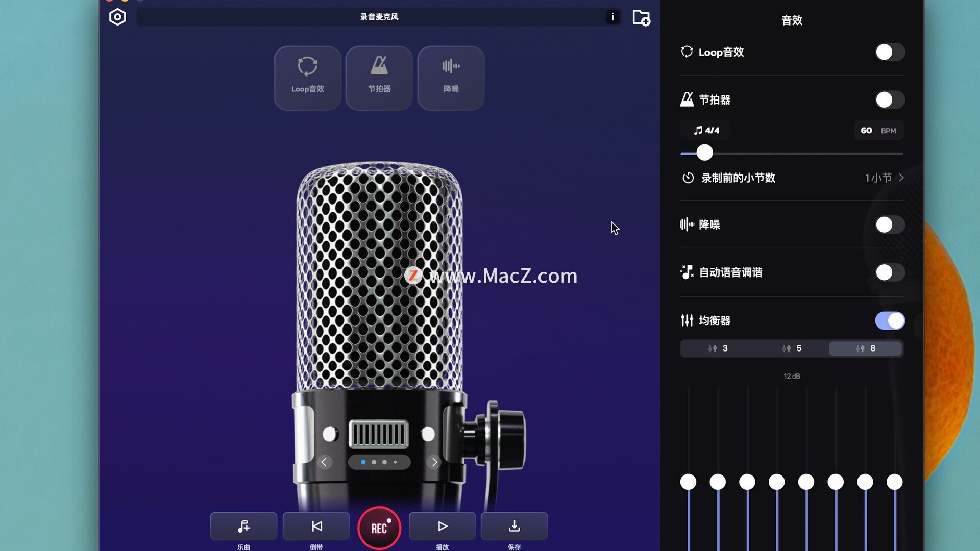Viewport: 980px width, 551px height.
Task: Click the auto-tune icon beside 自动语音调谐
Action: coord(687,272)
